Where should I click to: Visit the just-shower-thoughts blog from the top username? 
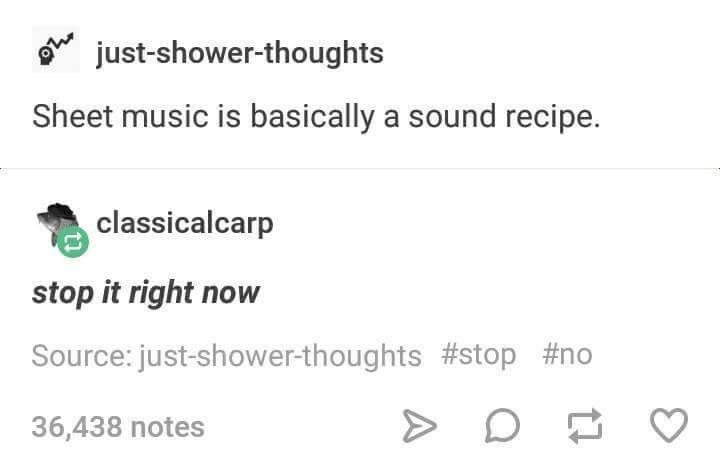[x=240, y=53]
